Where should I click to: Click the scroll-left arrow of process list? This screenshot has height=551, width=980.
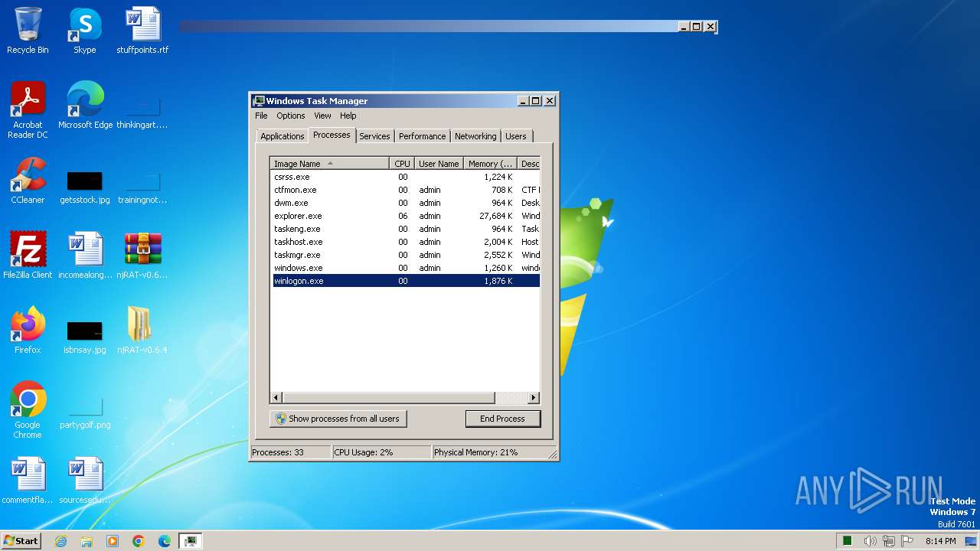click(x=276, y=397)
